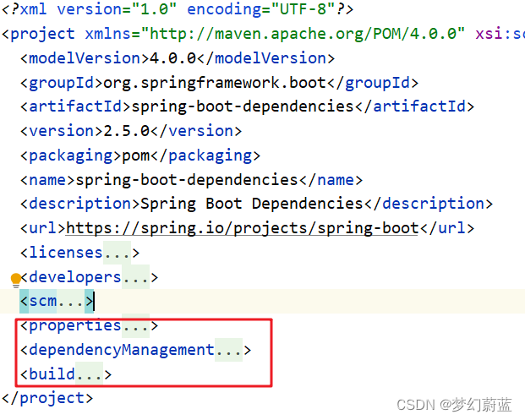Expand the folded scm element
This screenshot has height=420, width=525.
point(70,301)
